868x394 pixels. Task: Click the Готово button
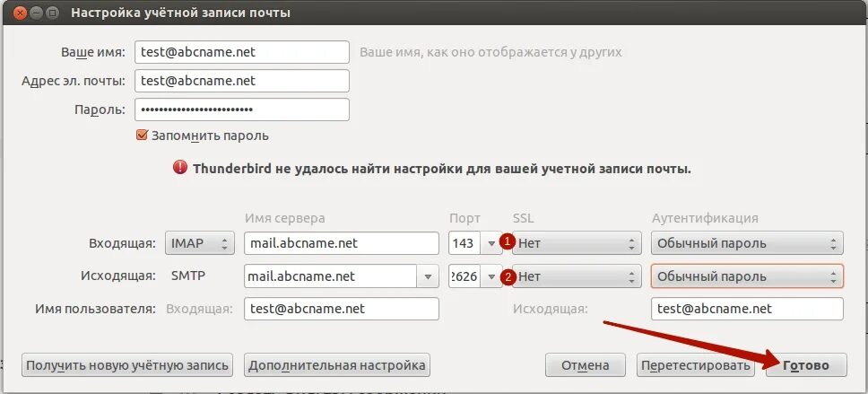tap(806, 365)
